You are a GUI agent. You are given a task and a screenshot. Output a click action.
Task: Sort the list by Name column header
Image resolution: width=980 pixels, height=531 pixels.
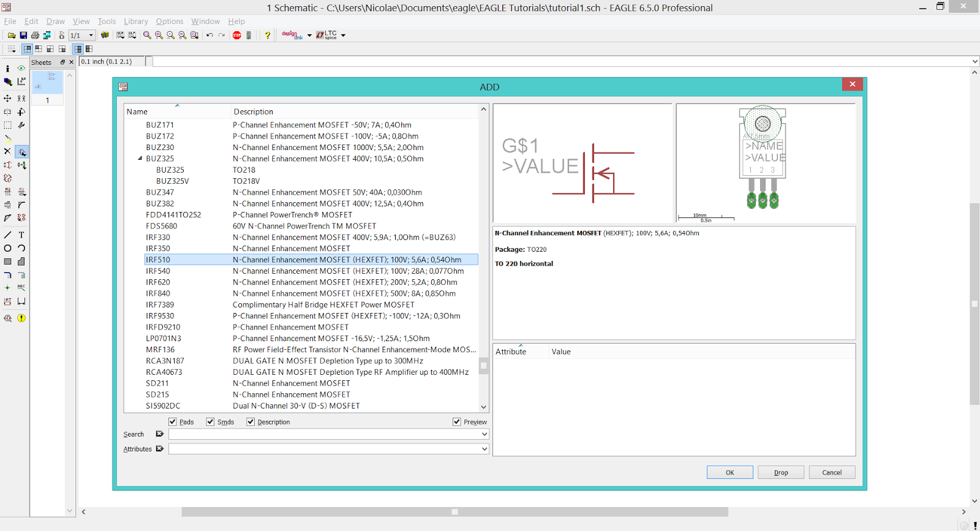tap(177, 111)
